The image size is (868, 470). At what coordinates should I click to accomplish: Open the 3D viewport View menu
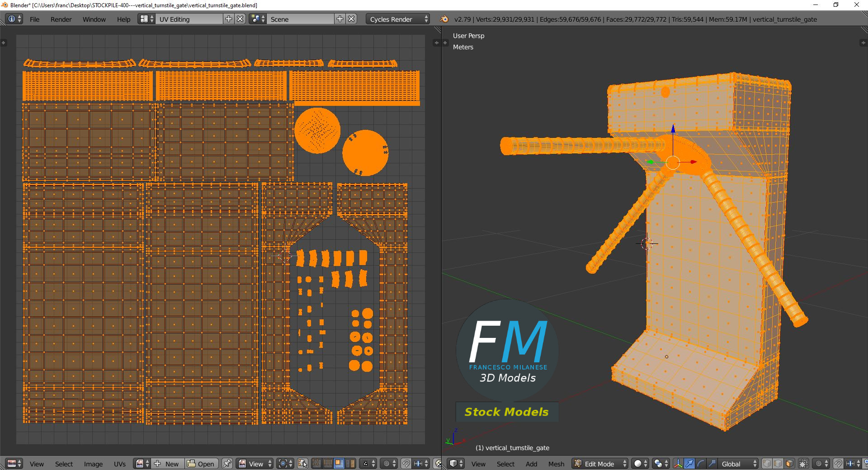[x=478, y=464]
